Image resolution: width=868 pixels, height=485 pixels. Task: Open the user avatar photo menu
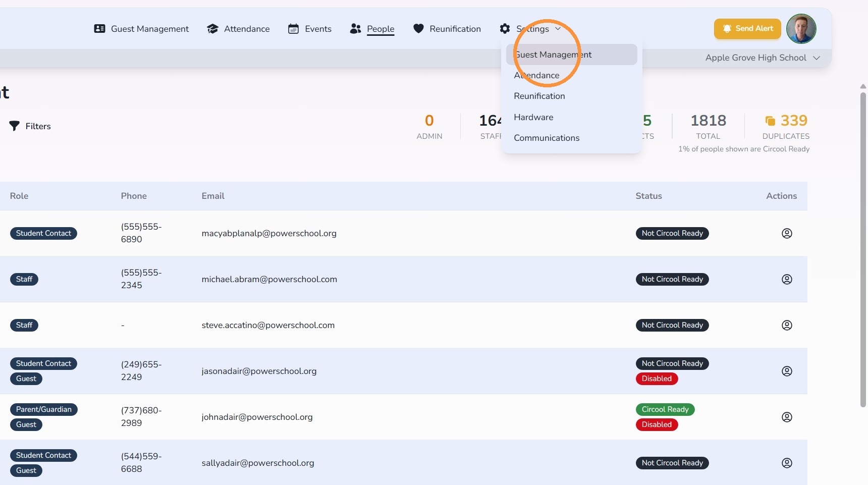tap(801, 29)
